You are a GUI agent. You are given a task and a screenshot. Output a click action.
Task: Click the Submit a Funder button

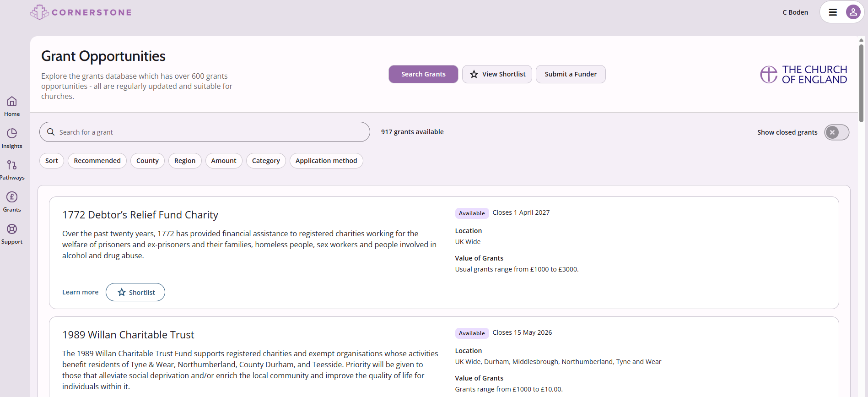click(x=571, y=74)
